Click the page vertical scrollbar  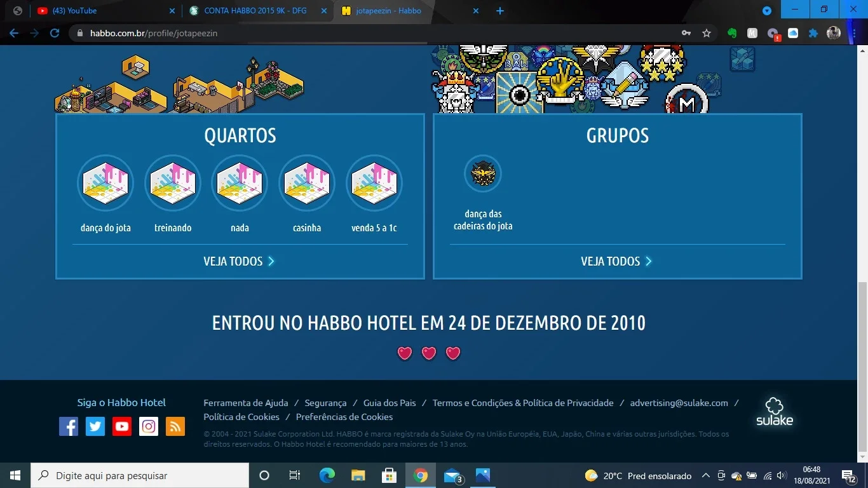coord(862,366)
